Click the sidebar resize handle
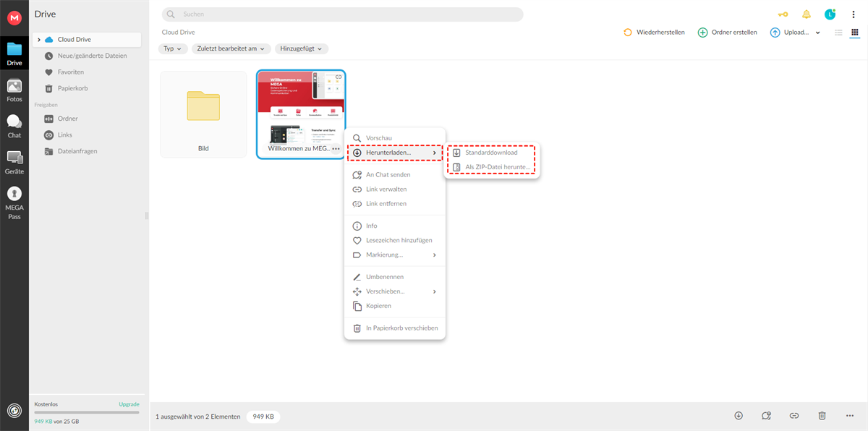 click(147, 215)
